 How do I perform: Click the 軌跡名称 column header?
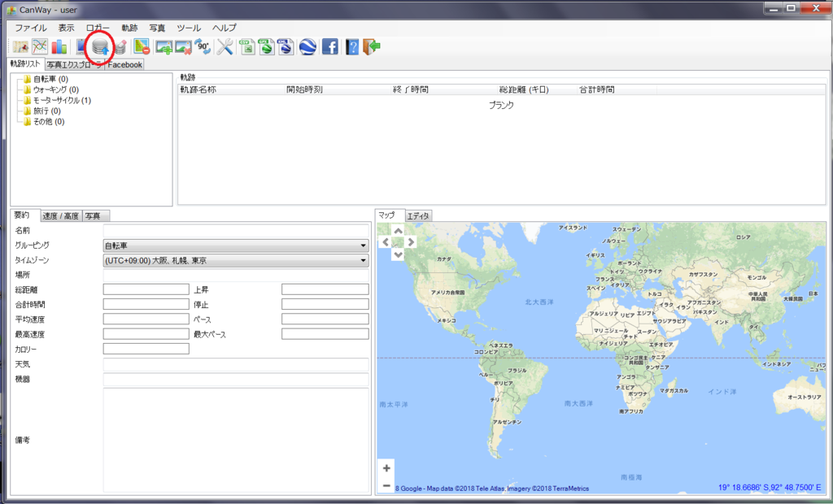[x=232, y=89]
